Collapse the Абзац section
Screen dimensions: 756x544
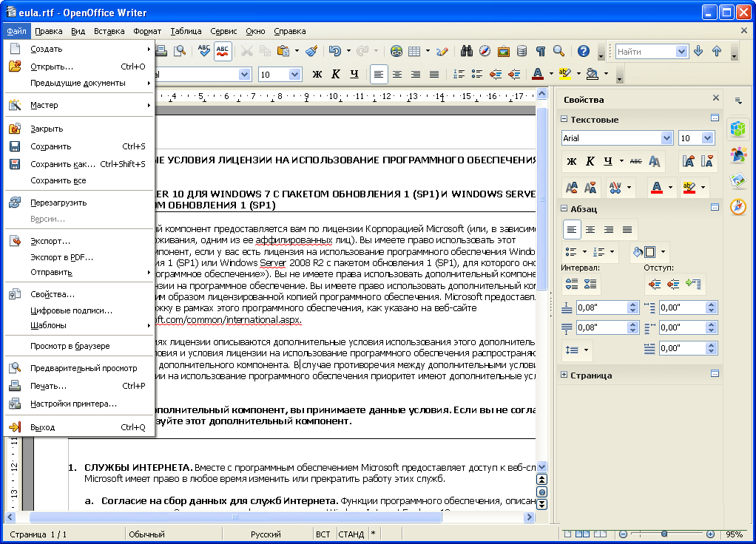(564, 208)
